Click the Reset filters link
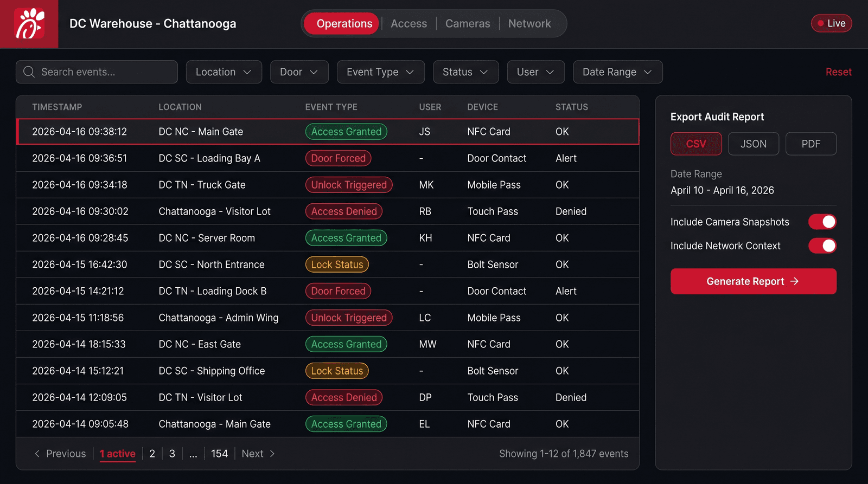The height and width of the screenshot is (484, 868). (839, 72)
